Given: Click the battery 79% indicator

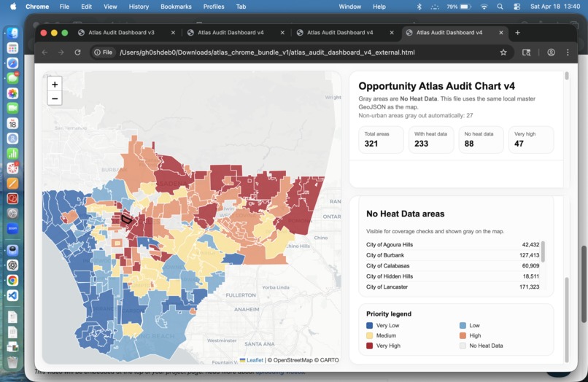Looking at the screenshot, I should click(459, 7).
